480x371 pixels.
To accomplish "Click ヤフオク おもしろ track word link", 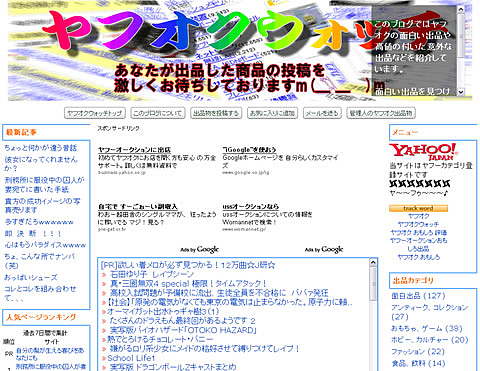I will point(418,257).
